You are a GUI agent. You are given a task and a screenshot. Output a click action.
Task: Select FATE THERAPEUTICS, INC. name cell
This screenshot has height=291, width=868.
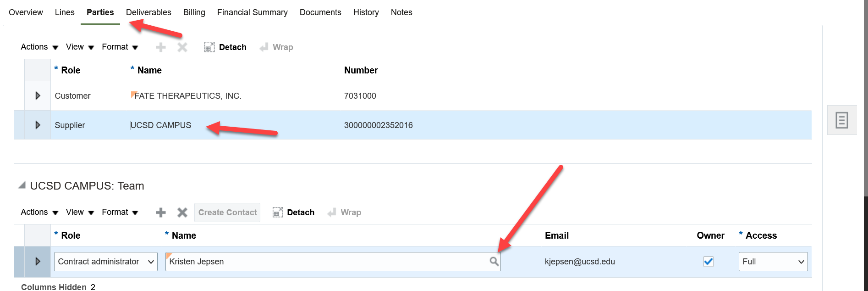coord(188,96)
